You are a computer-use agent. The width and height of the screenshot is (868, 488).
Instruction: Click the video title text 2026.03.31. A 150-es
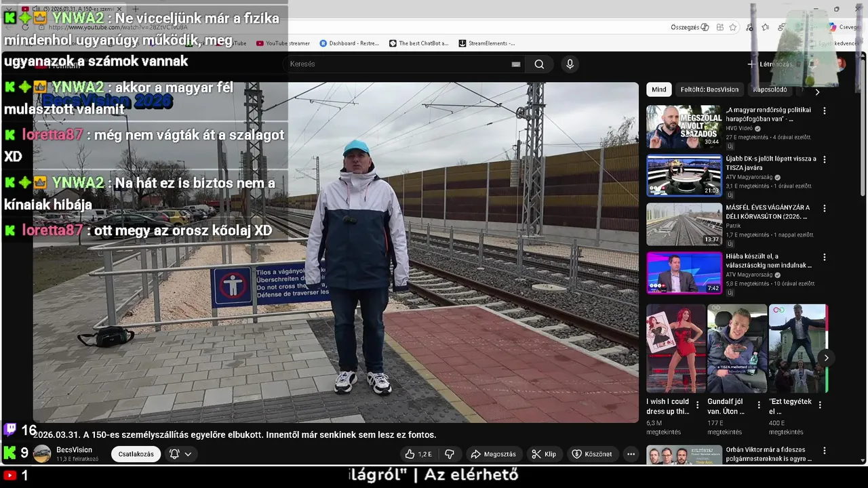(235, 434)
